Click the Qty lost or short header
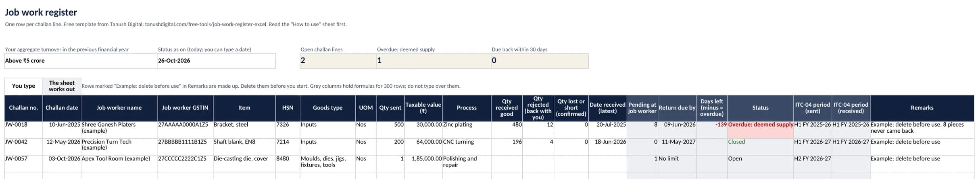The height and width of the screenshot is (179, 980). tap(571, 108)
